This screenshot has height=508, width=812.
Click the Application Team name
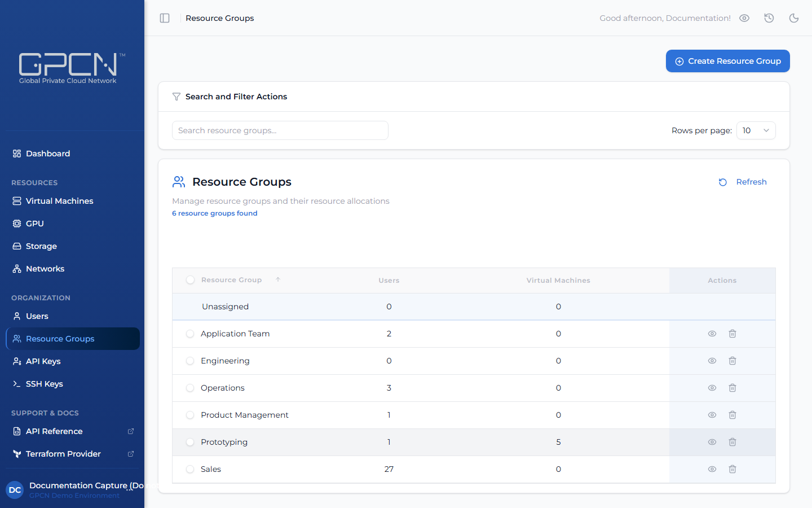coord(235,334)
